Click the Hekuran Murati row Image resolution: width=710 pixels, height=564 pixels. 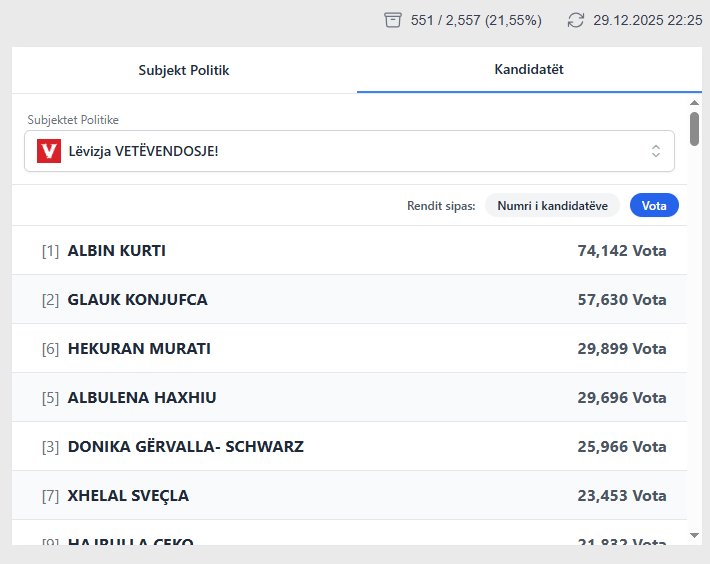click(x=349, y=349)
